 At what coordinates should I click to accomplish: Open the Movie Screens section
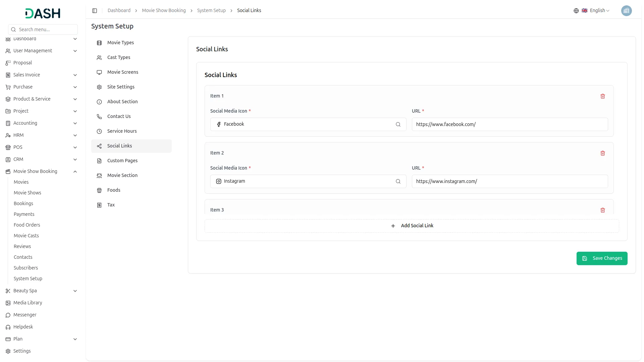(122, 72)
